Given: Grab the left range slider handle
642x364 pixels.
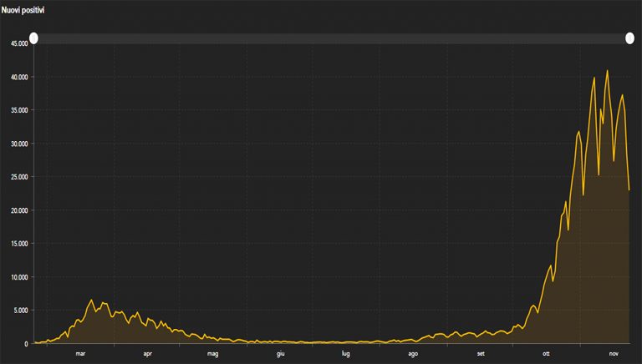Looking at the screenshot, I should tap(33, 38).
